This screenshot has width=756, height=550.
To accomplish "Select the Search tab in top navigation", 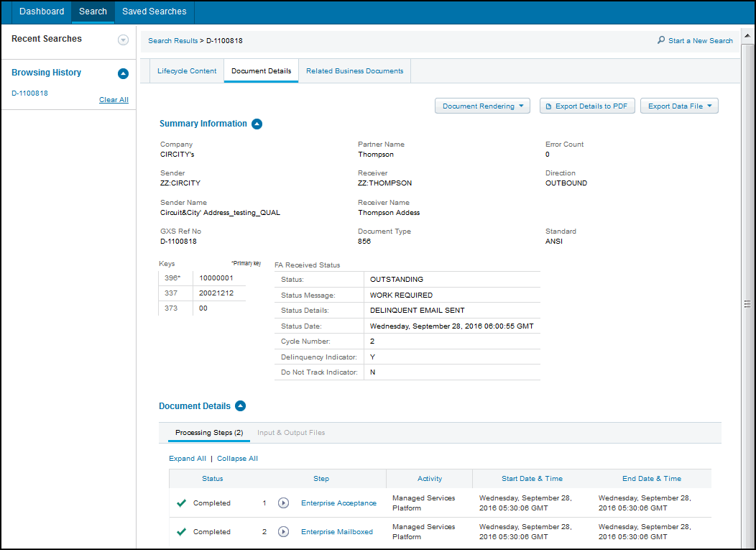I will point(93,12).
